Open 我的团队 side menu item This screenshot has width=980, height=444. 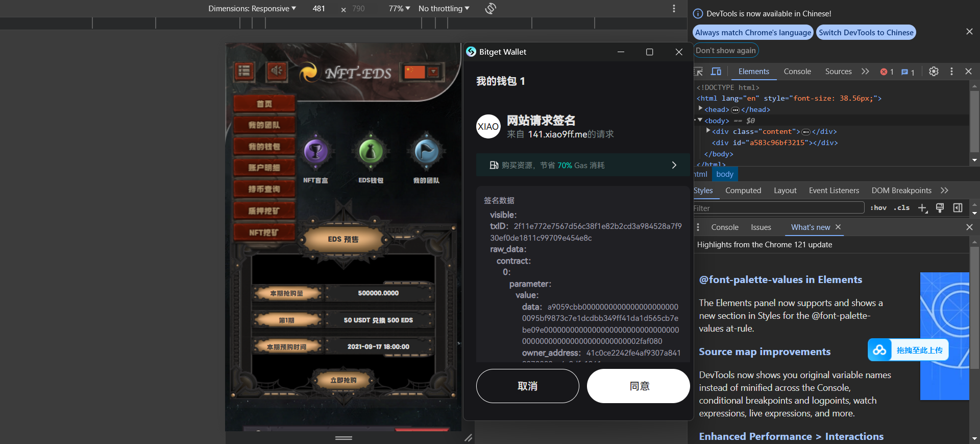264,125
